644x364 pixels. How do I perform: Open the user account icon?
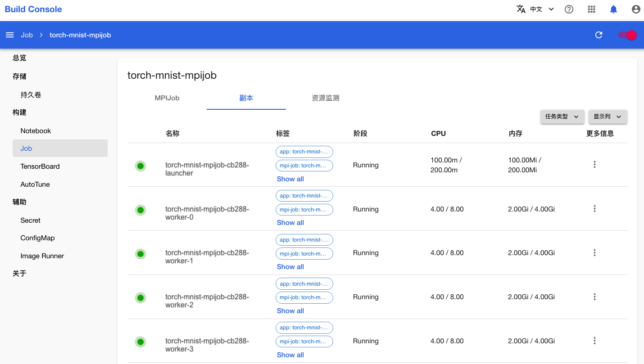point(636,9)
